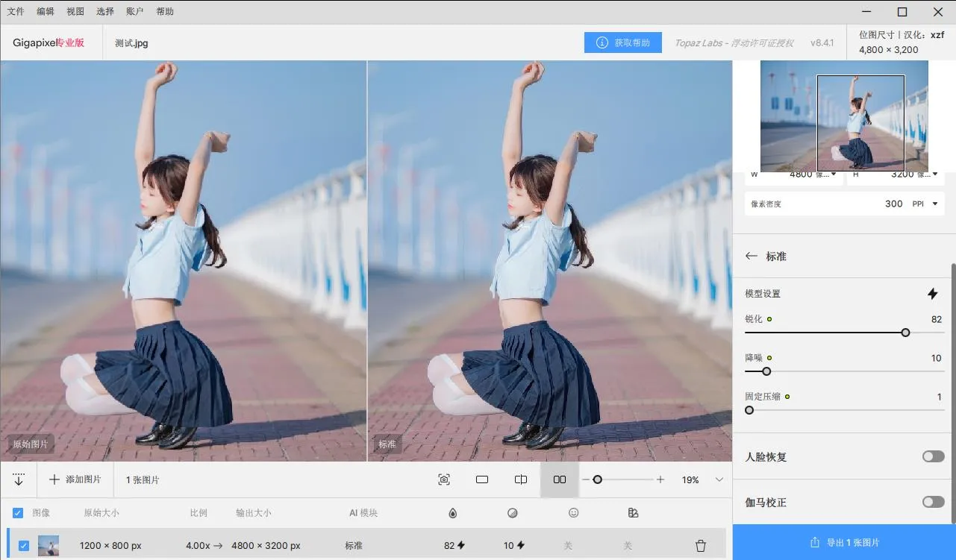Enable the 人脸恢复 toggle
956x560 pixels.
point(933,456)
